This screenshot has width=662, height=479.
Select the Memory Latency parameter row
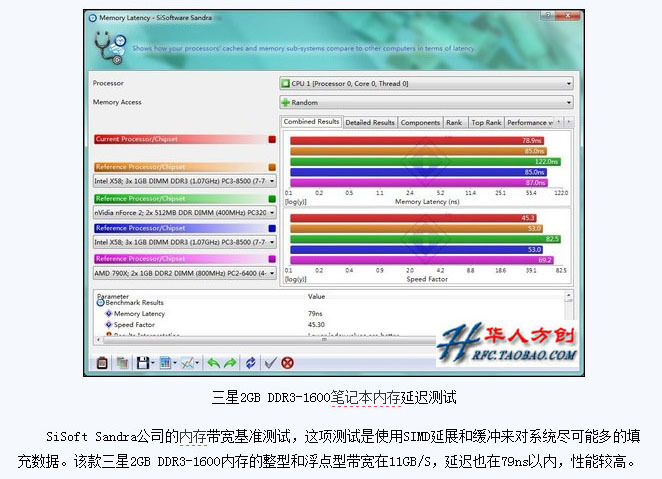pos(329,314)
